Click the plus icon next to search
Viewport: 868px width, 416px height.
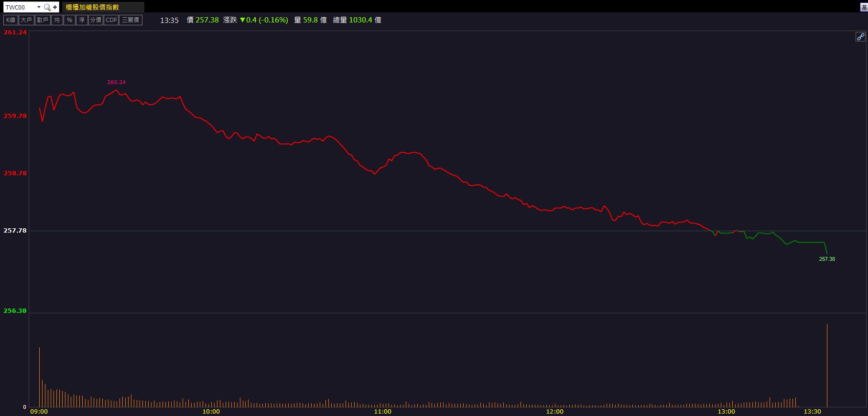click(x=55, y=7)
